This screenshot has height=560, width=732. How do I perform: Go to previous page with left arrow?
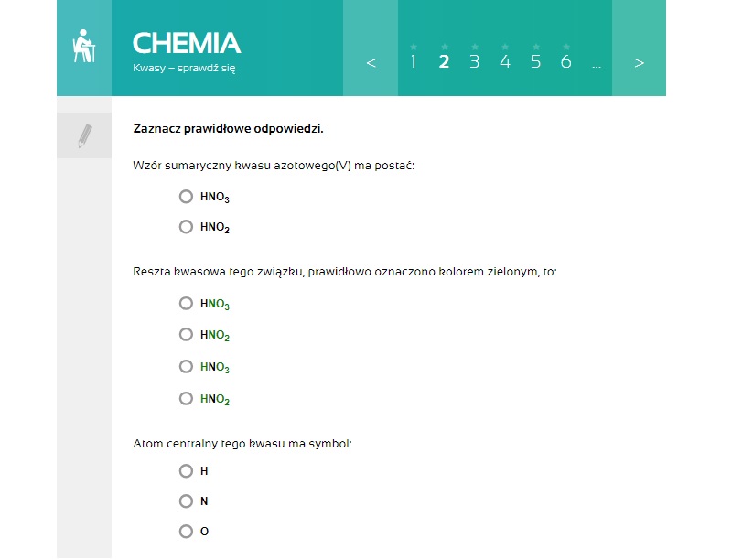(371, 62)
